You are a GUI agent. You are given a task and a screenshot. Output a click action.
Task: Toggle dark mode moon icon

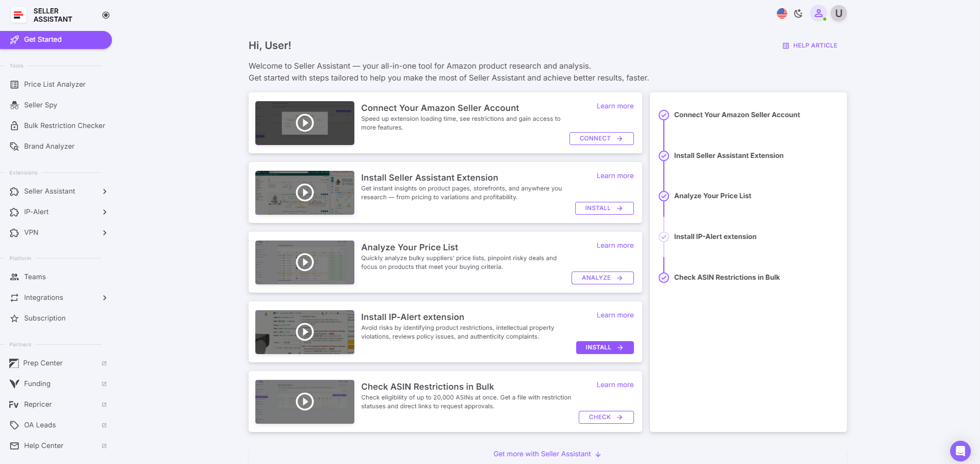798,13
